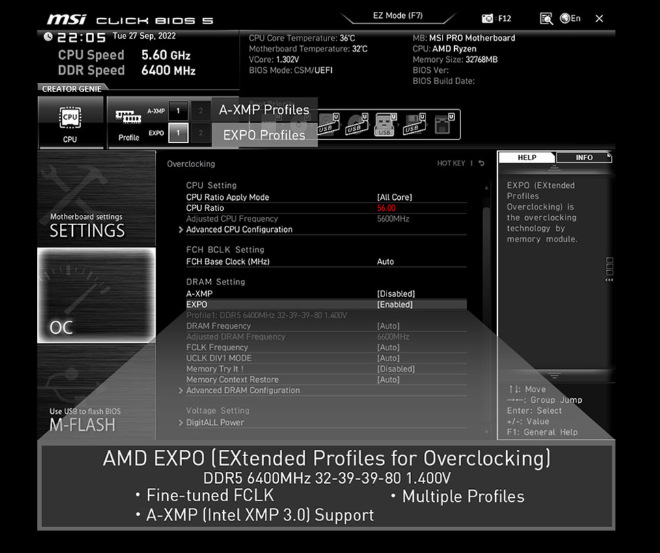The height and width of the screenshot is (553, 660).
Task: Switch to the INFO tab
Action: (x=584, y=157)
